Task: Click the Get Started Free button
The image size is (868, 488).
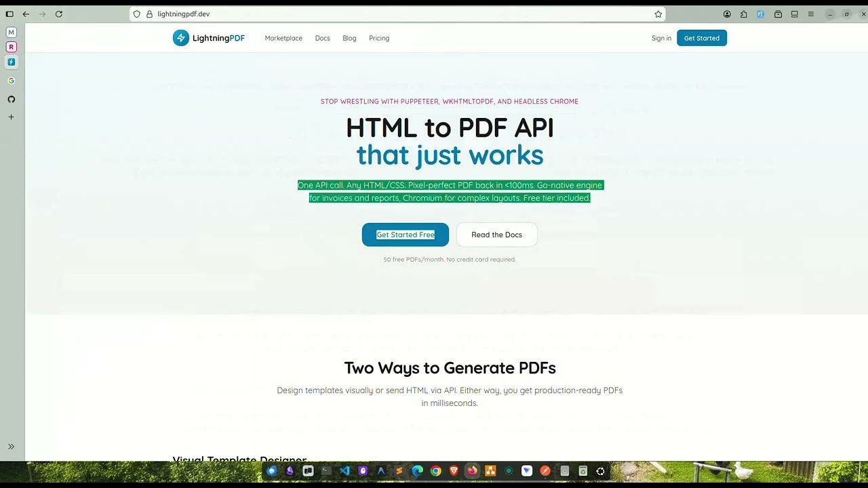Action: (405, 235)
